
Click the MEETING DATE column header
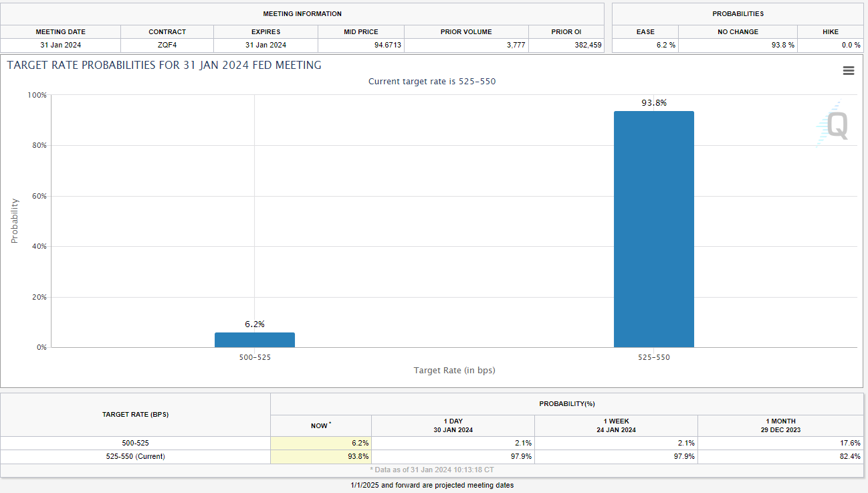[x=60, y=32]
